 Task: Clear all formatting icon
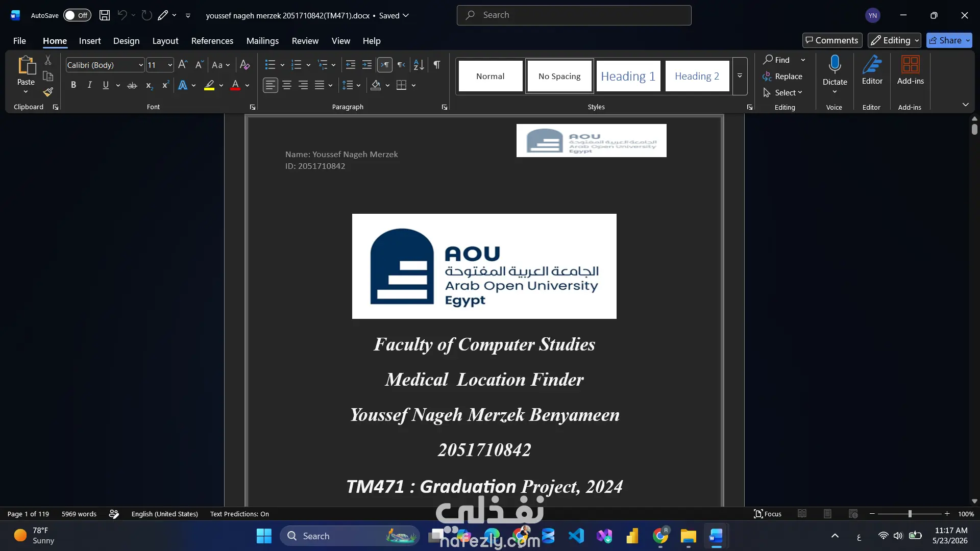click(x=244, y=65)
